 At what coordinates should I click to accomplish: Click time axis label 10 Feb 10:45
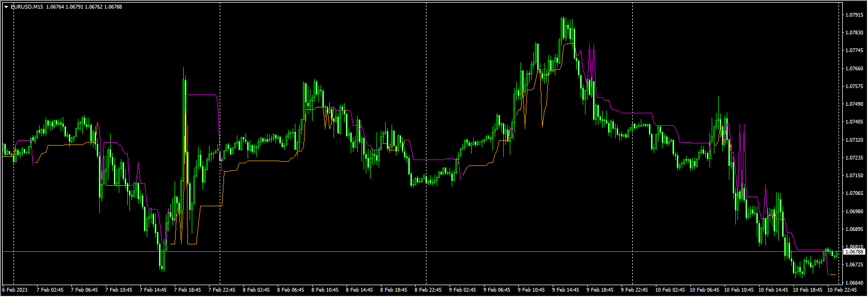[x=739, y=290]
